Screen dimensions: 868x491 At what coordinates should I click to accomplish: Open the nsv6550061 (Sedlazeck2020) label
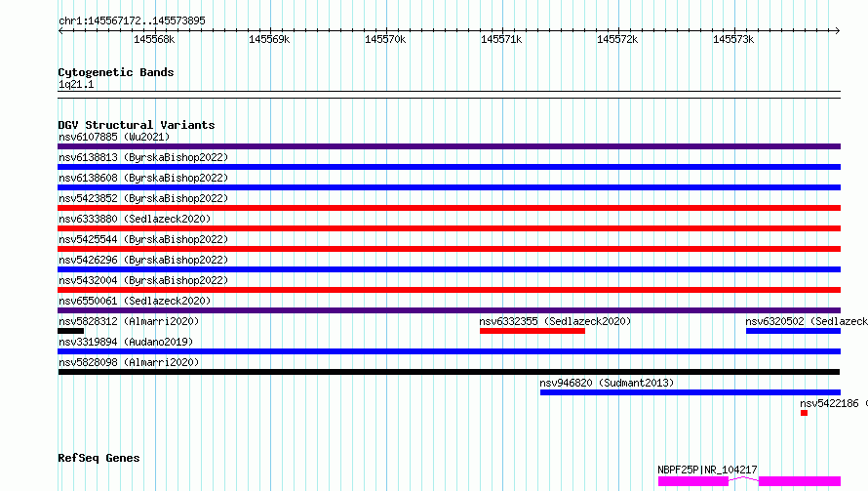point(135,301)
